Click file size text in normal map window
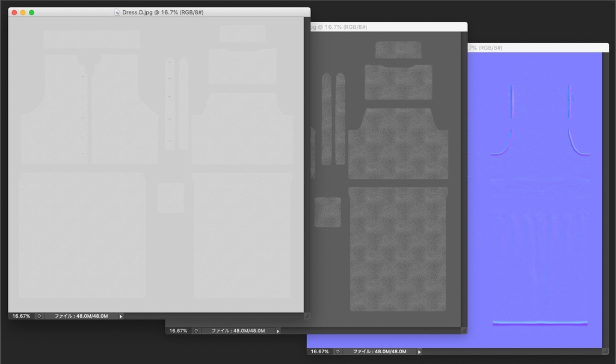 pos(380,351)
